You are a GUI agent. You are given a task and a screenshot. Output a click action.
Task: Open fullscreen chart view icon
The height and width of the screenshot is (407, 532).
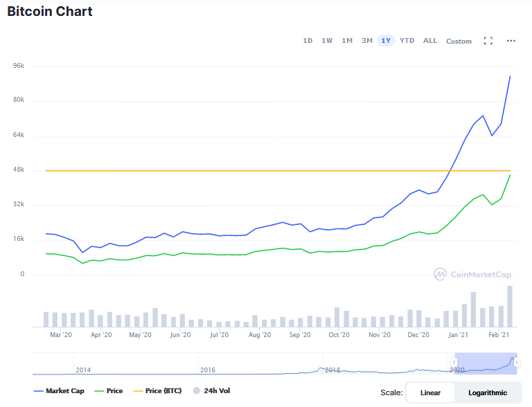click(x=488, y=41)
